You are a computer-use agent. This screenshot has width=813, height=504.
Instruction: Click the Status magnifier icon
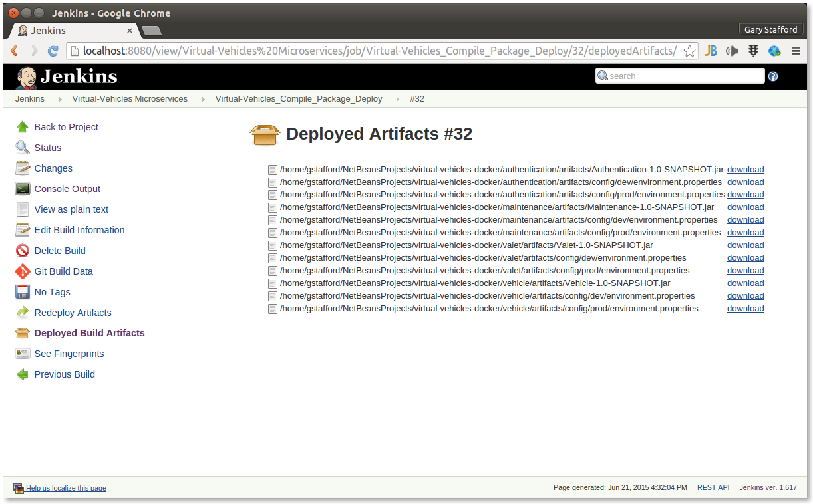(x=23, y=148)
